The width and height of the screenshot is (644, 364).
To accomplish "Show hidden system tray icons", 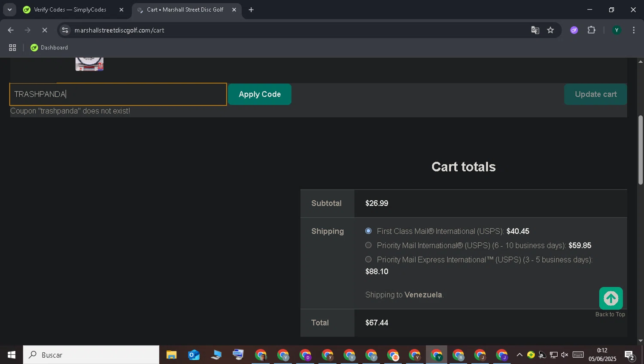I will pyautogui.click(x=519, y=355).
